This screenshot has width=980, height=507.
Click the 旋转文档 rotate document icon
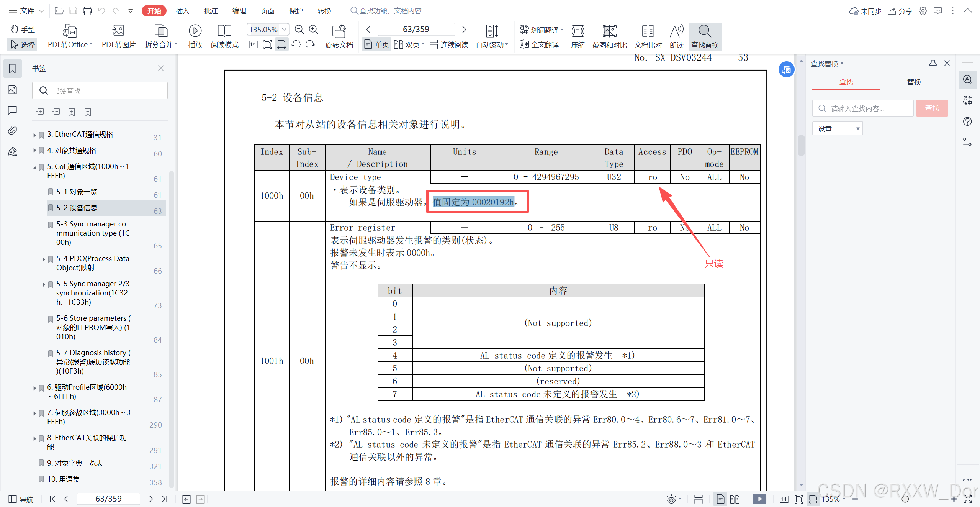[339, 31]
